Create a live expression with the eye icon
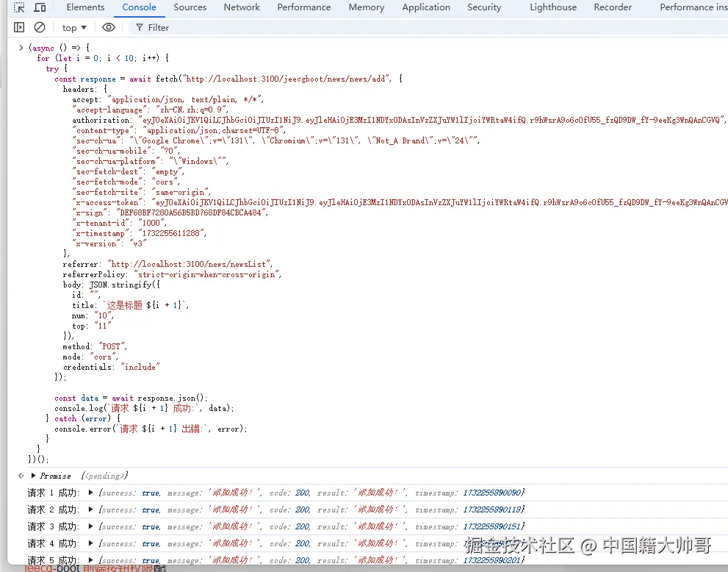 click(x=109, y=27)
